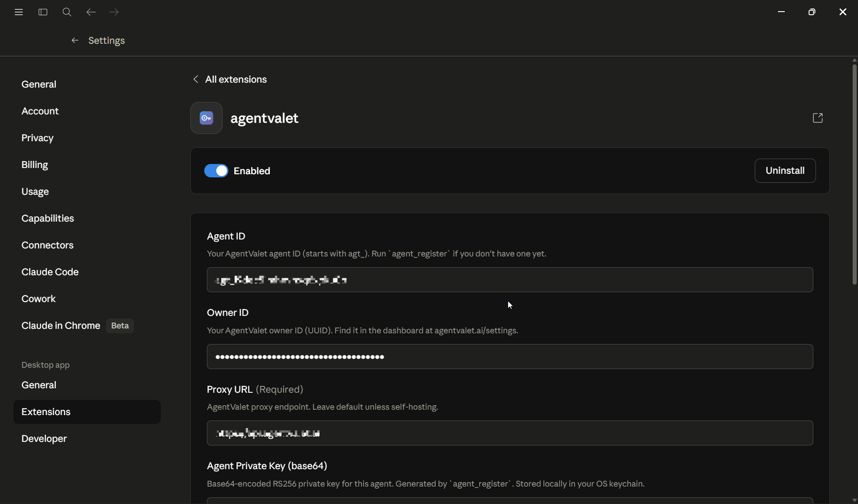858x504 pixels.
Task: Minimize the window
Action: click(x=782, y=12)
